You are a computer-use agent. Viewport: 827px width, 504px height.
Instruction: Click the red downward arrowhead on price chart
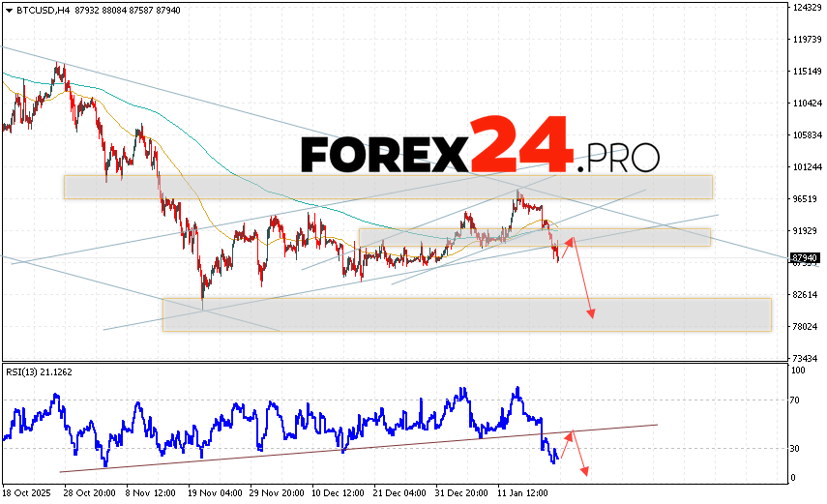click(x=590, y=313)
